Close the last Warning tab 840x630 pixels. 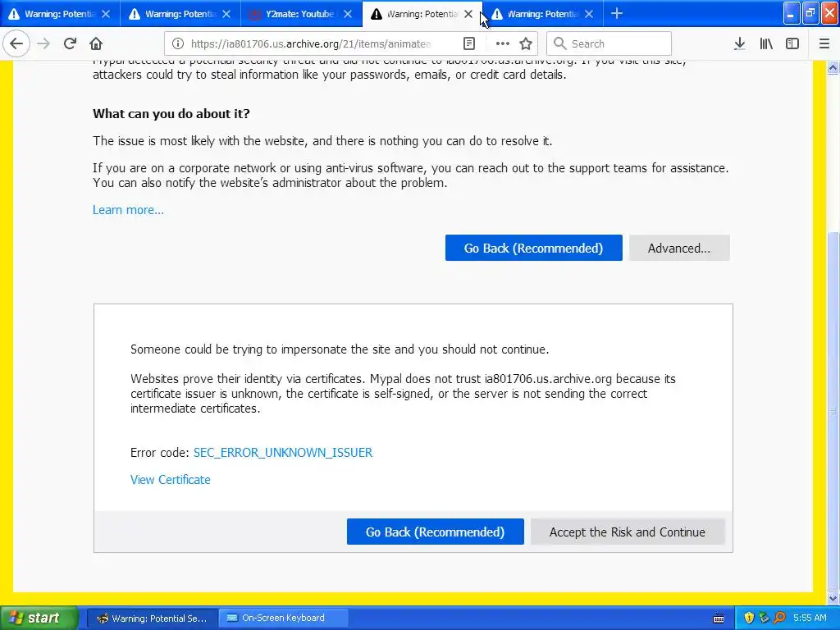point(589,14)
